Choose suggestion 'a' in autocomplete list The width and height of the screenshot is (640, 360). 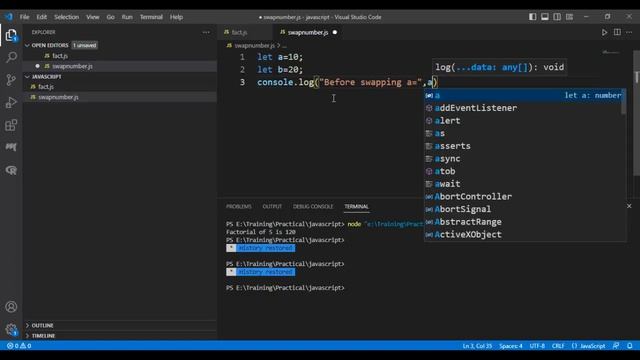click(524, 96)
